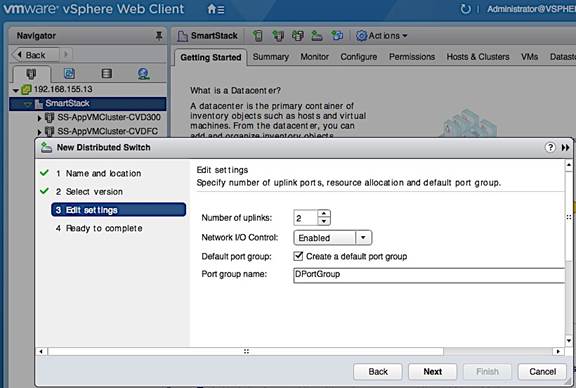Open the vSphere home menu icon
Viewport: 576px width, 388px height.
pos(216,9)
